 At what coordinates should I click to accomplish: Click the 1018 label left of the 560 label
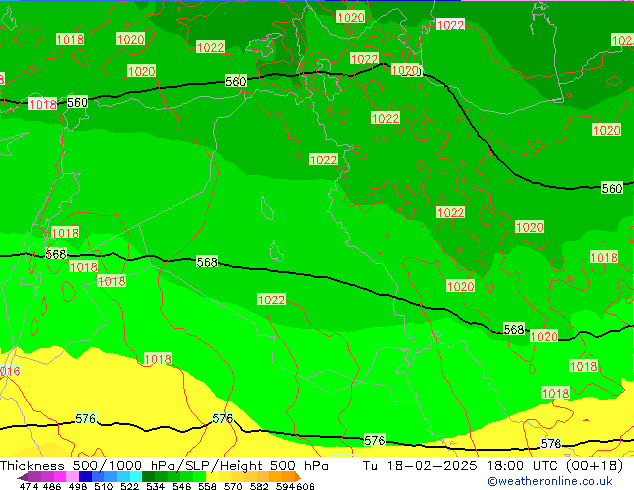click(42, 104)
